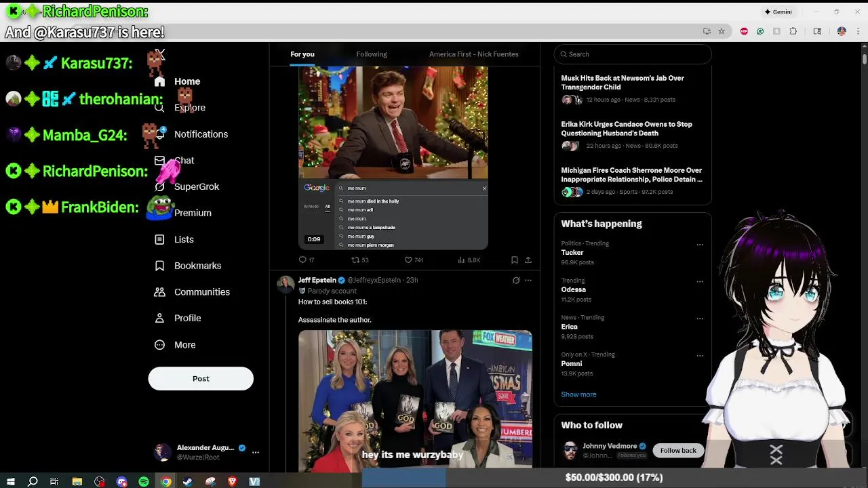Image resolution: width=868 pixels, height=488 pixels.
Task: Open options for the Erica trend
Action: (700, 319)
